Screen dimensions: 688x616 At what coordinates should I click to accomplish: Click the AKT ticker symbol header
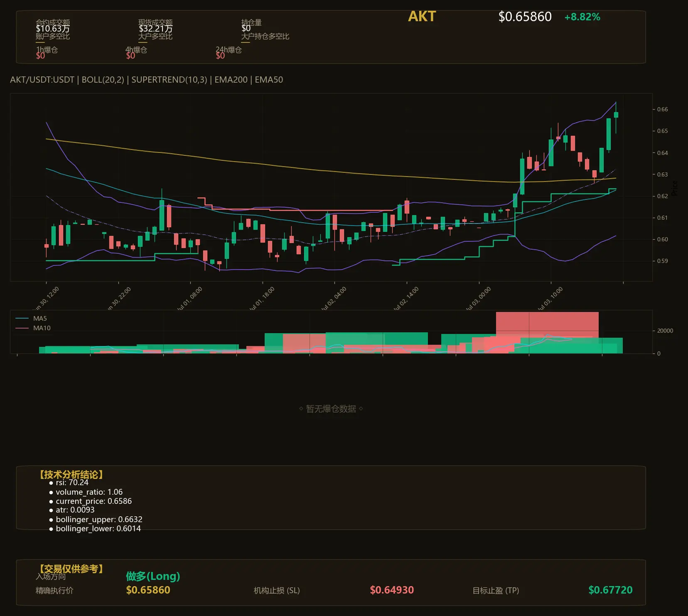pyautogui.click(x=422, y=16)
